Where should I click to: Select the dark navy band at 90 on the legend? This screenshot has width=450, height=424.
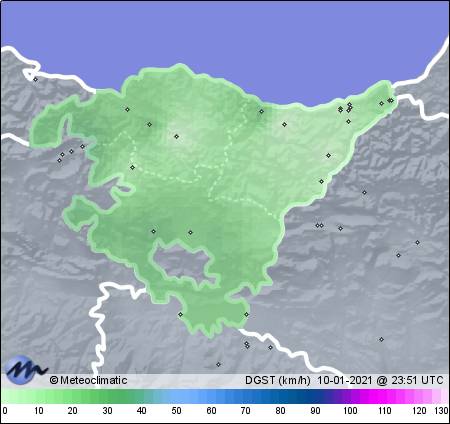click(315, 396)
